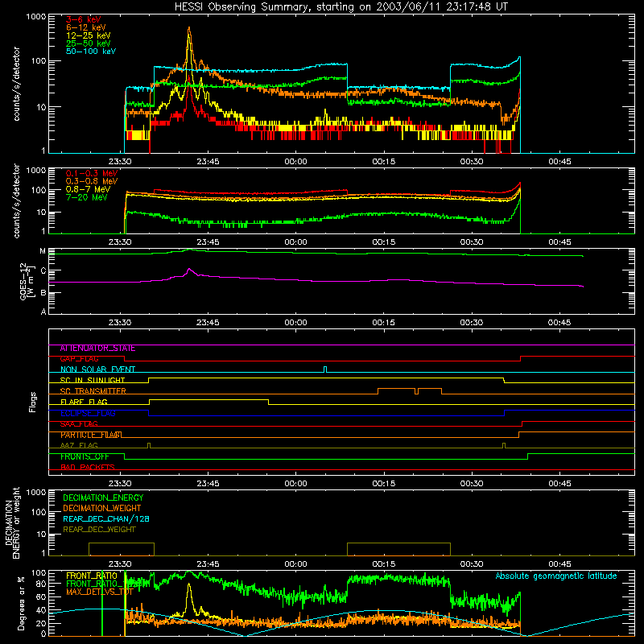This screenshot has width=644, height=644.
Task: Click the GOES magenta curve flare peak
Action: coord(189,269)
